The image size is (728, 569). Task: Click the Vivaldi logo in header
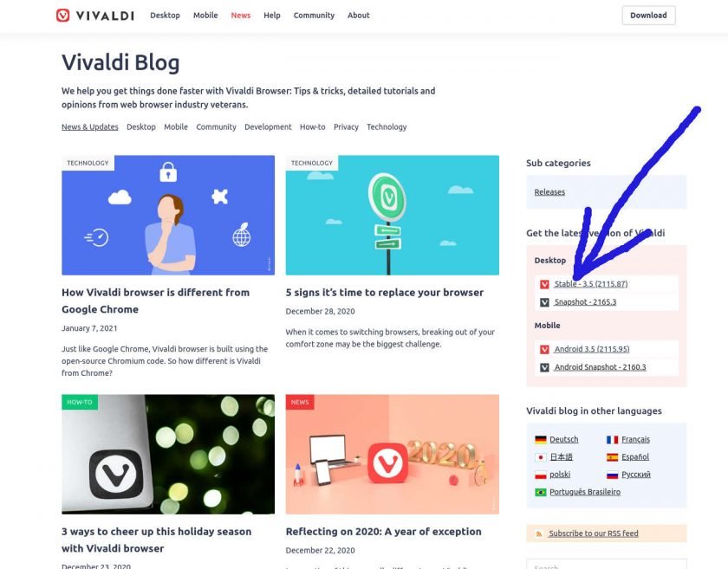point(95,16)
